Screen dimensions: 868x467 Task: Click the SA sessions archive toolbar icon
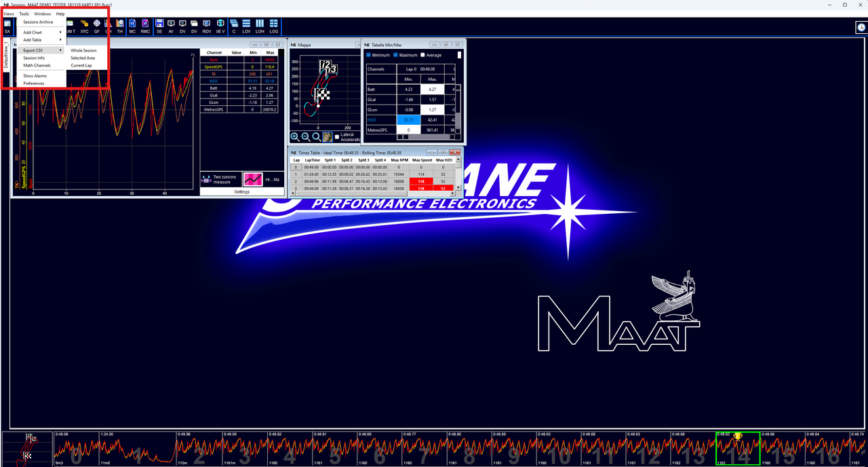pos(7,26)
